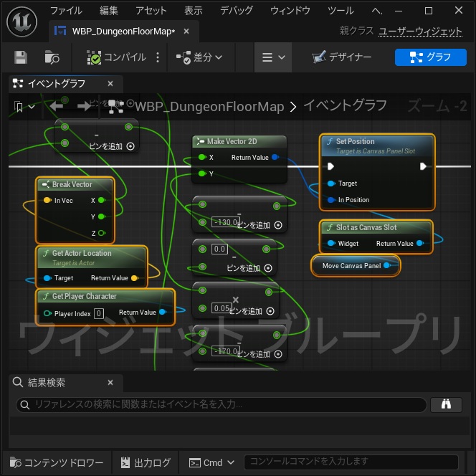Click the console command input field
This screenshot has height=476, width=476.
[x=351, y=462]
